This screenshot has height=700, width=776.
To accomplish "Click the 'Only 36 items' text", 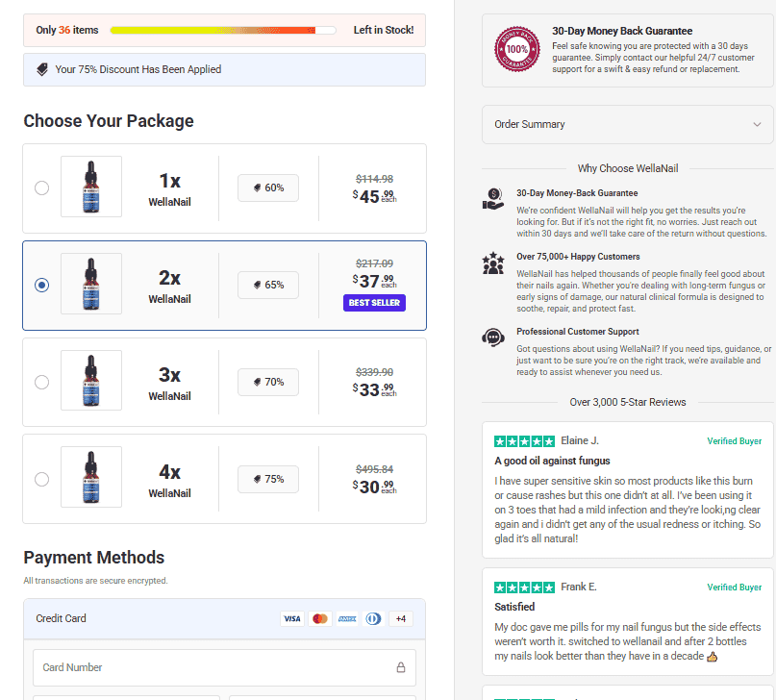I will pos(66,30).
